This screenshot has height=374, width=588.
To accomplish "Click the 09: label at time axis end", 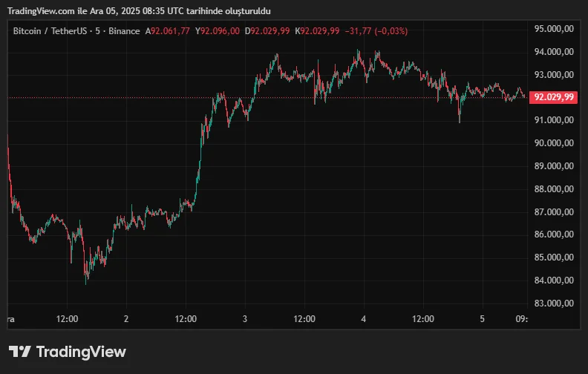I will (x=521, y=318).
